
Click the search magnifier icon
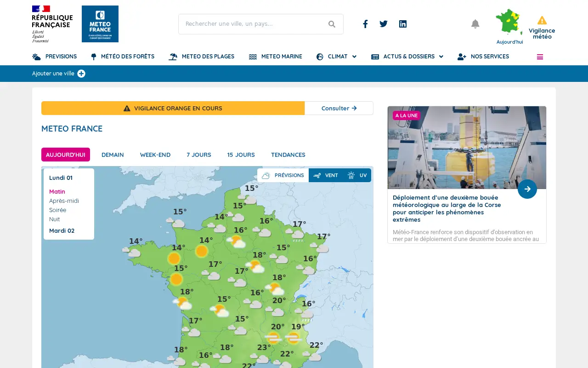pyautogui.click(x=332, y=24)
